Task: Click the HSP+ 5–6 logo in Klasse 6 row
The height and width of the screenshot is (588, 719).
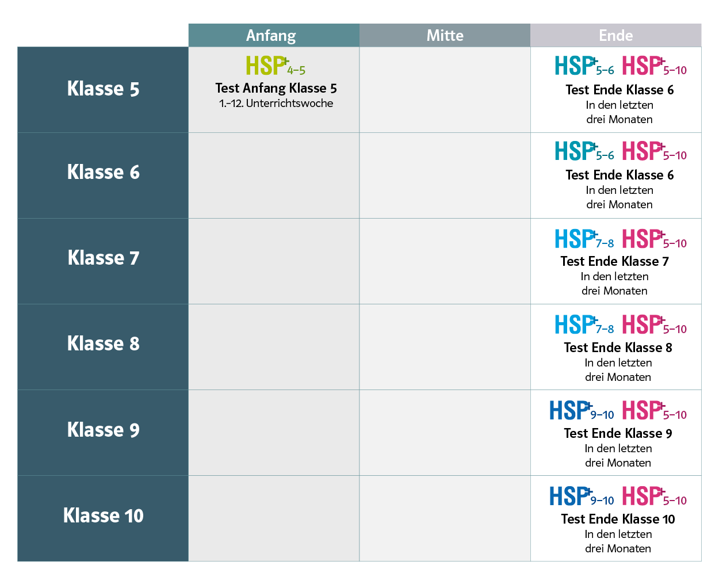Action: click(x=584, y=151)
